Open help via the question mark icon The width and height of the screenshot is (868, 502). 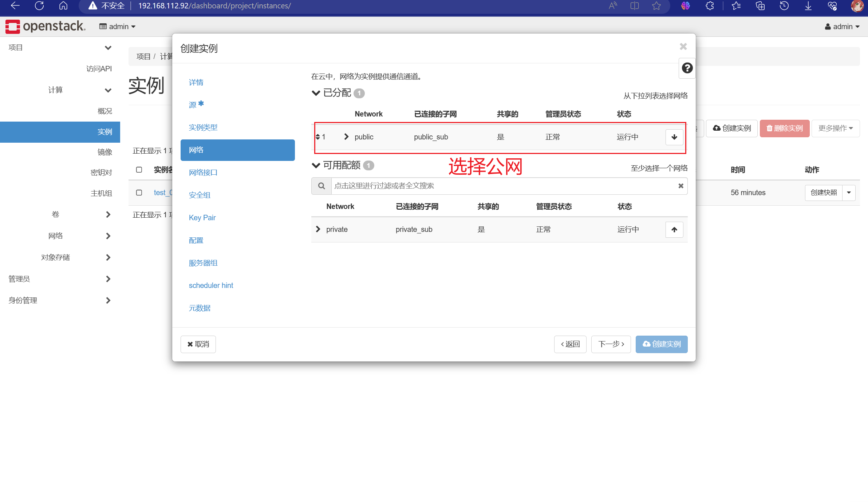click(x=687, y=68)
